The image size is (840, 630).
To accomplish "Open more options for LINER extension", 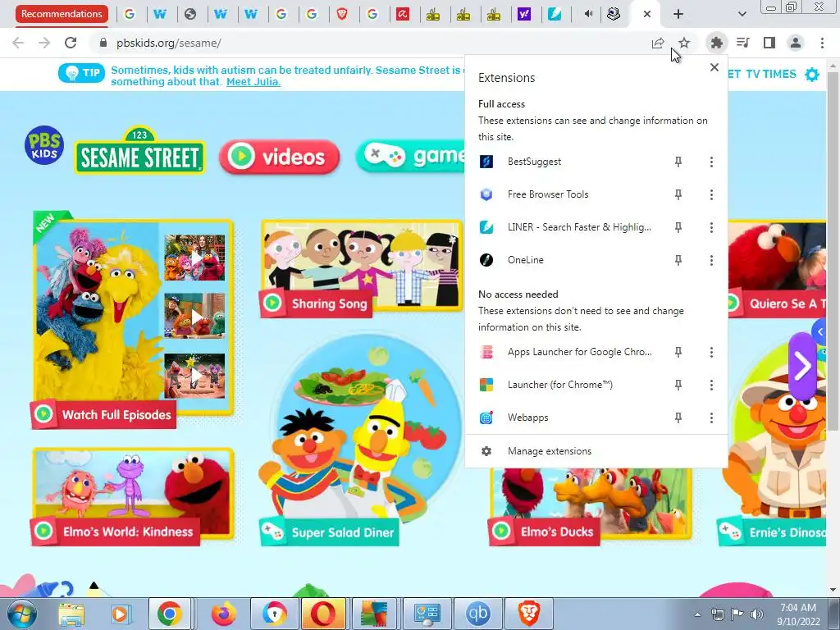I will tap(711, 227).
